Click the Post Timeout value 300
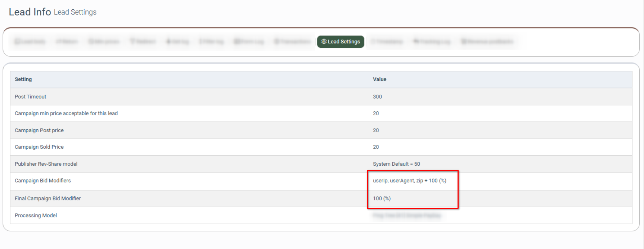The height and width of the screenshot is (249, 644). pos(377,97)
